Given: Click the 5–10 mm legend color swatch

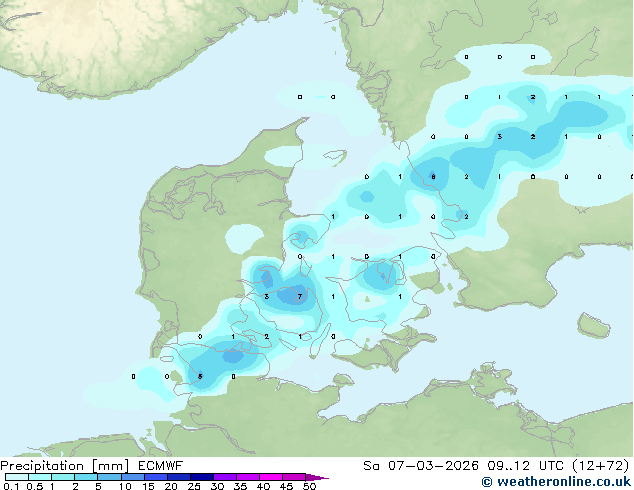Looking at the screenshot, I should [x=109, y=477].
